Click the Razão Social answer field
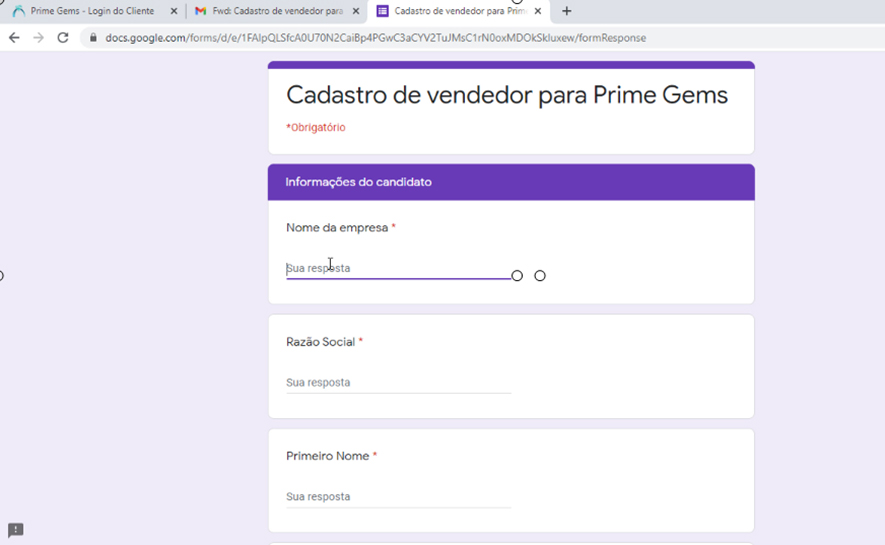Image resolution: width=885 pixels, height=545 pixels. (x=398, y=383)
